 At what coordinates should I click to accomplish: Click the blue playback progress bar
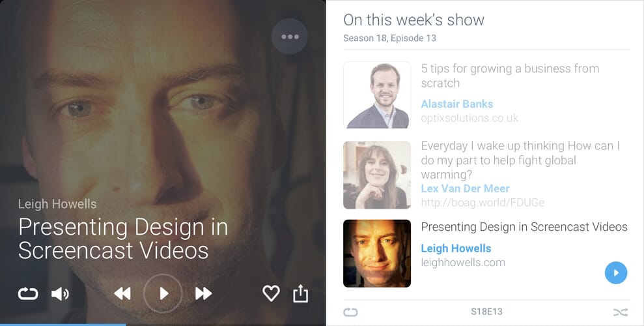click(x=63, y=324)
